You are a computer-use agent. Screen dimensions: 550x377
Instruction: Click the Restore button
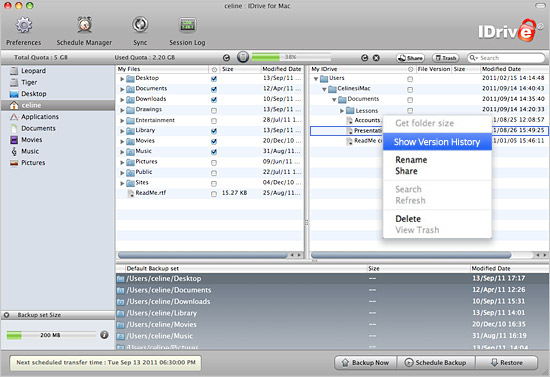pyautogui.click(x=507, y=363)
